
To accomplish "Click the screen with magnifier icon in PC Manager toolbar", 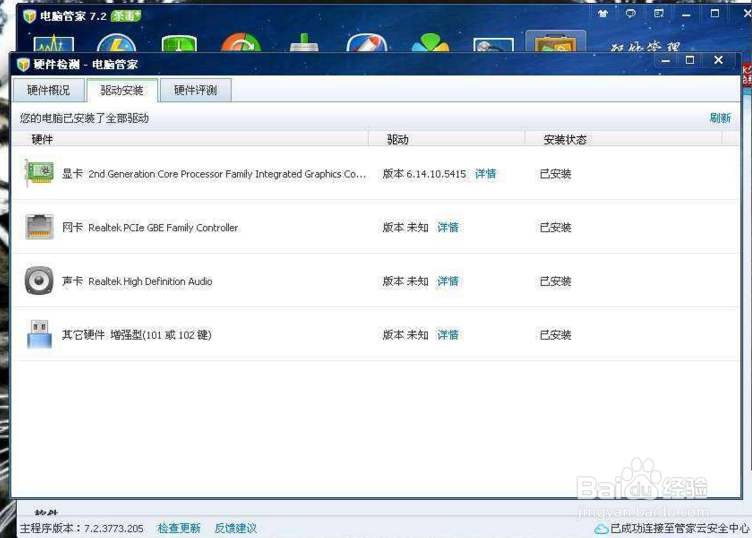I will [493, 45].
